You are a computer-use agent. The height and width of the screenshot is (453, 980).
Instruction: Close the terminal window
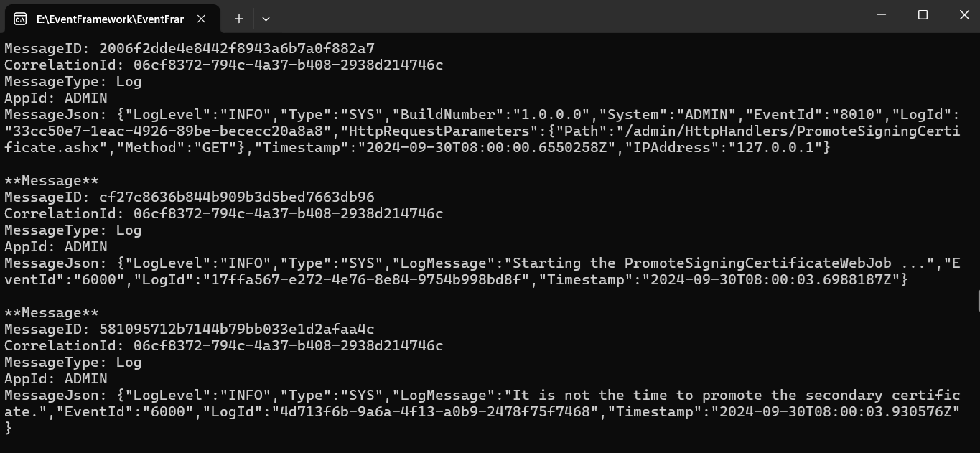point(964,15)
